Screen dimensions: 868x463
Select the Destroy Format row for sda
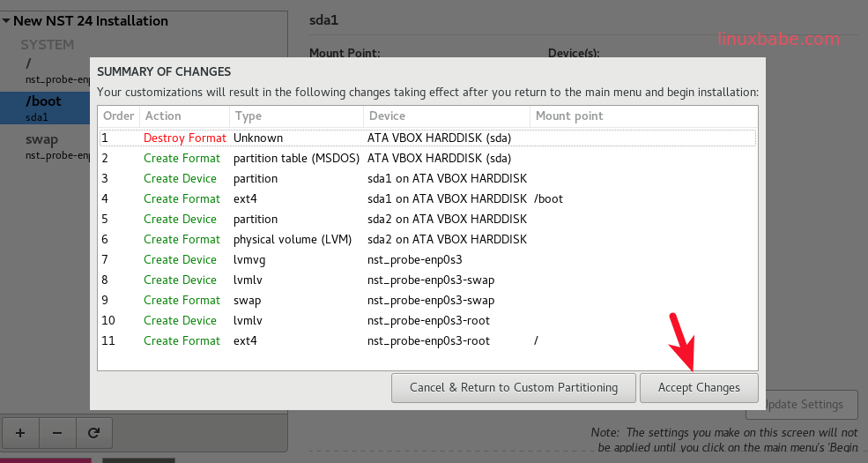(x=427, y=138)
